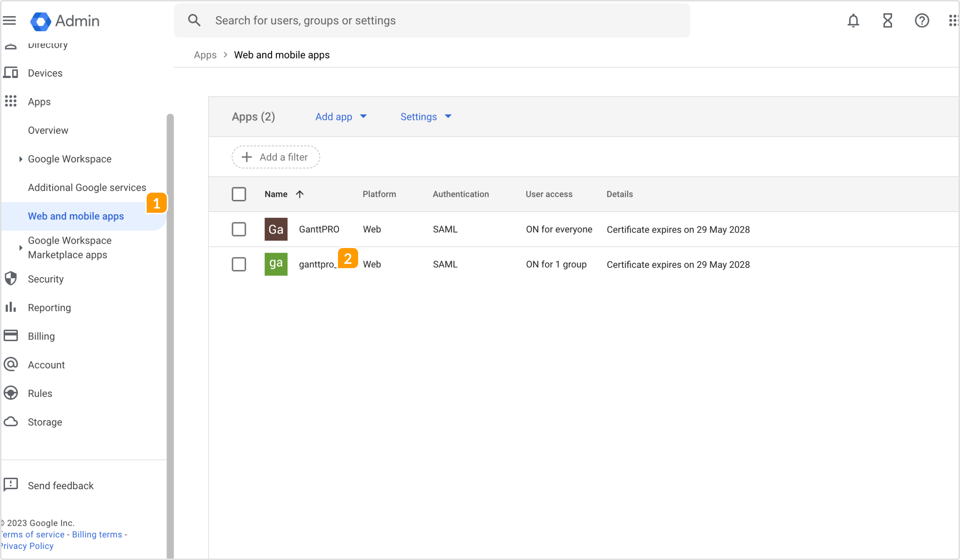Click the plus icon in Add a filter
The width and height of the screenshot is (960, 560).
[x=247, y=157]
